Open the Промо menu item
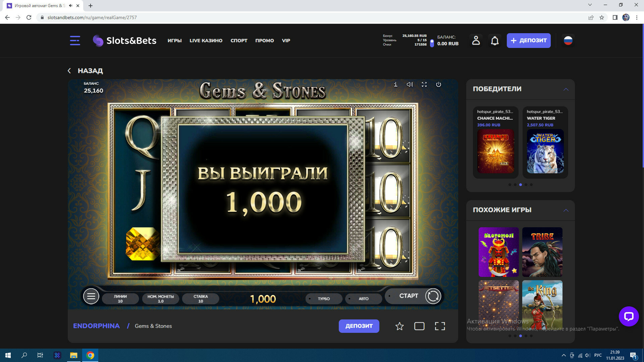The image size is (644, 362). click(264, 41)
